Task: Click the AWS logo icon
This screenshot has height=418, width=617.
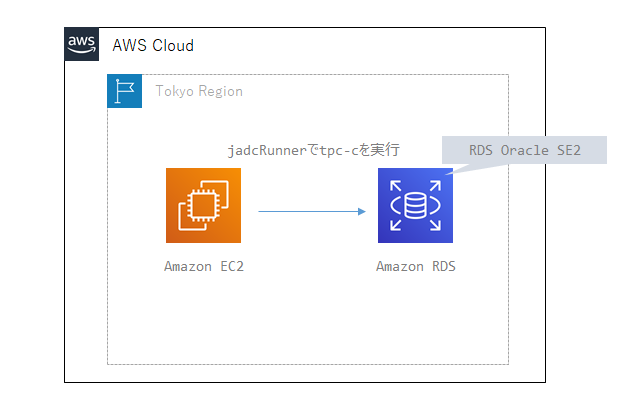Action: tap(82, 44)
